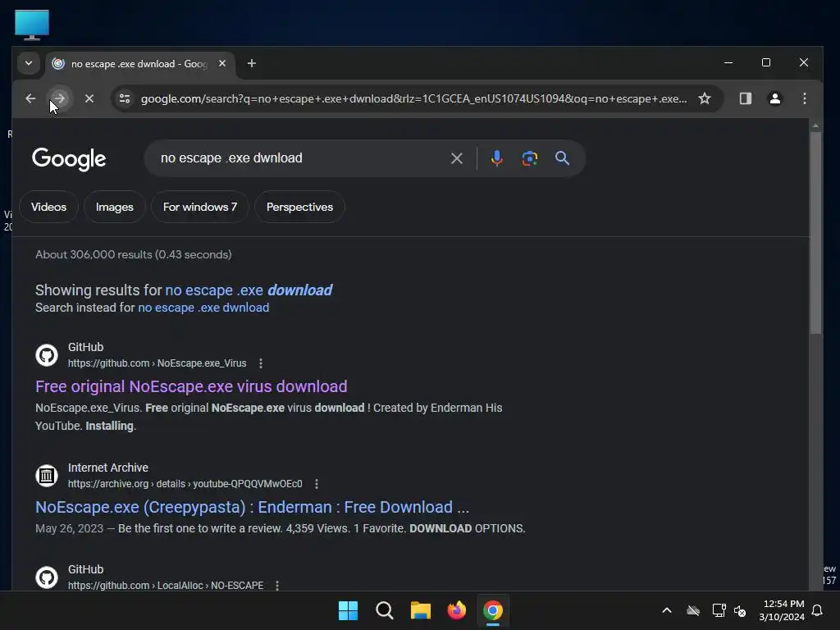Open notifications bell in system tray

click(x=818, y=610)
